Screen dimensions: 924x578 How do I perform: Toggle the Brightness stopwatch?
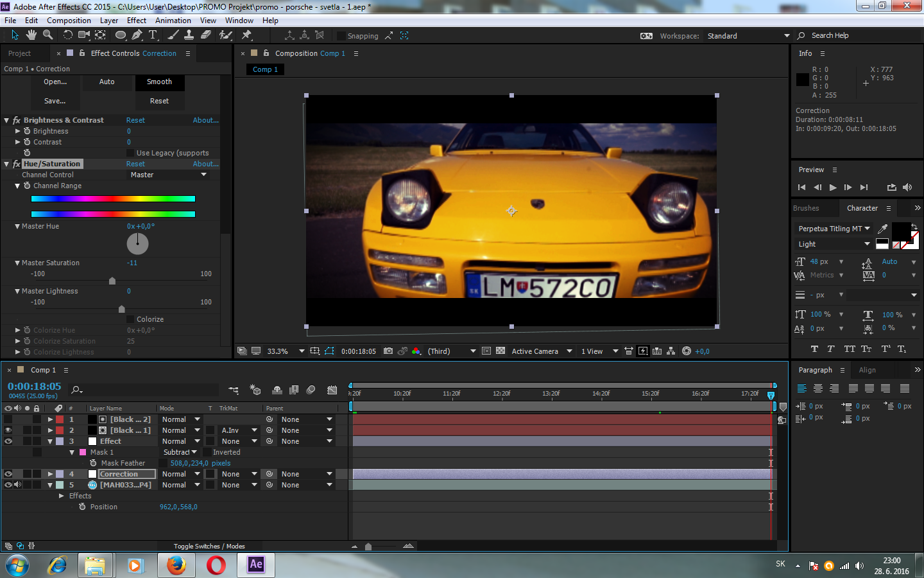pyautogui.click(x=27, y=131)
